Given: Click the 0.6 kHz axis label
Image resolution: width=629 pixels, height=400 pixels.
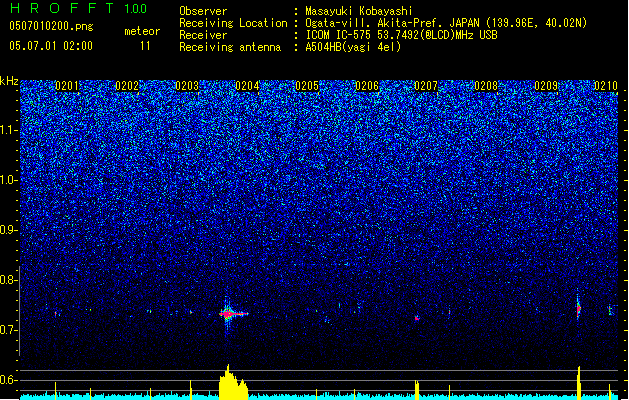Looking at the screenshot, I should click(9, 380).
